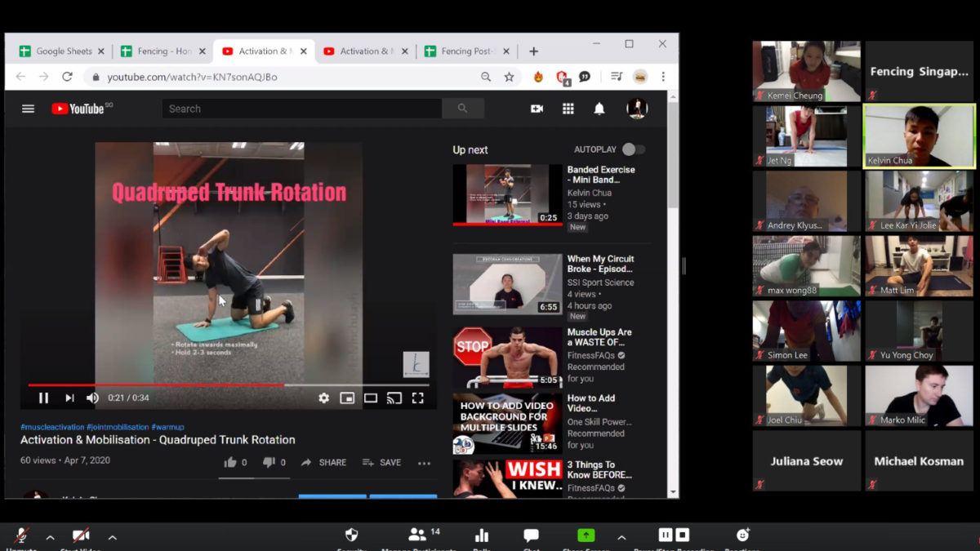Open Banded Exercise - Mini Band thumbnail
This screenshot has height=551, width=980.
[x=507, y=194]
